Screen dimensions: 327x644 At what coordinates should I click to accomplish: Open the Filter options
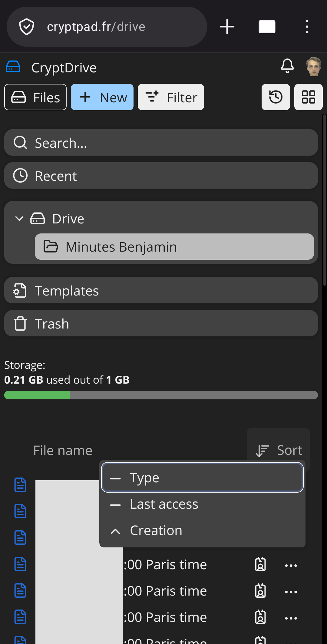pos(171,97)
